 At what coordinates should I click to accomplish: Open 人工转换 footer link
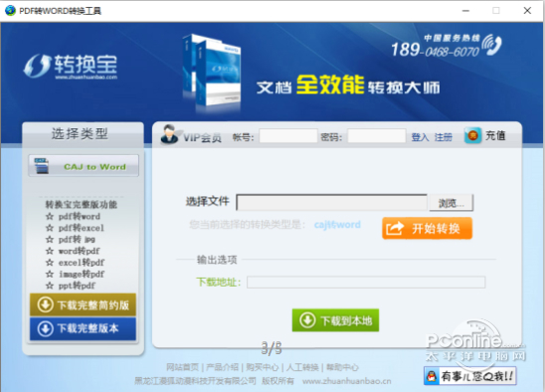pyautogui.click(x=302, y=367)
